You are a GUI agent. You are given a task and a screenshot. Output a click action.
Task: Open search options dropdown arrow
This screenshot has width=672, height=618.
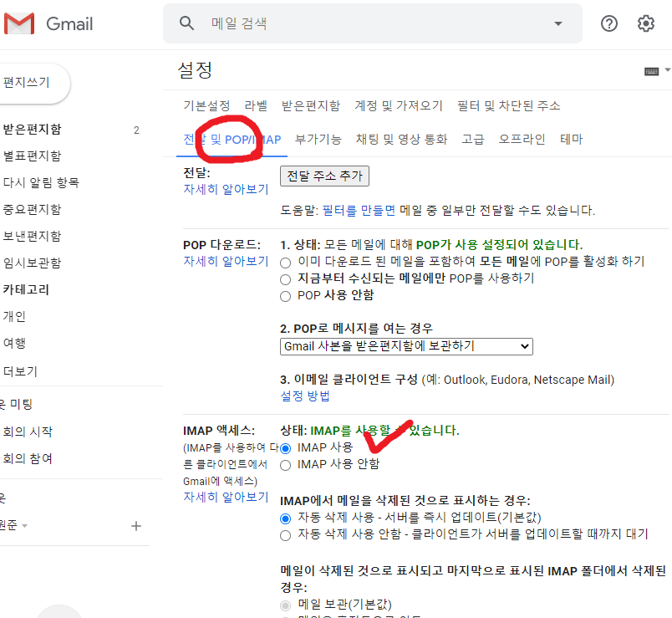[x=558, y=23]
